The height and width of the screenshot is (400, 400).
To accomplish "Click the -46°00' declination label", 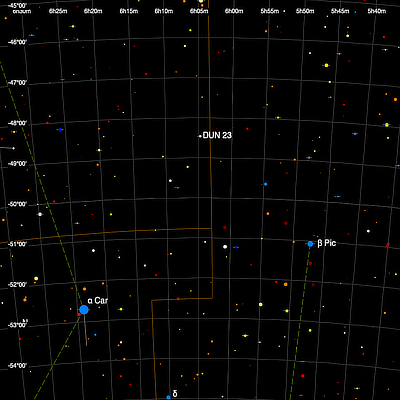I will point(17,42).
